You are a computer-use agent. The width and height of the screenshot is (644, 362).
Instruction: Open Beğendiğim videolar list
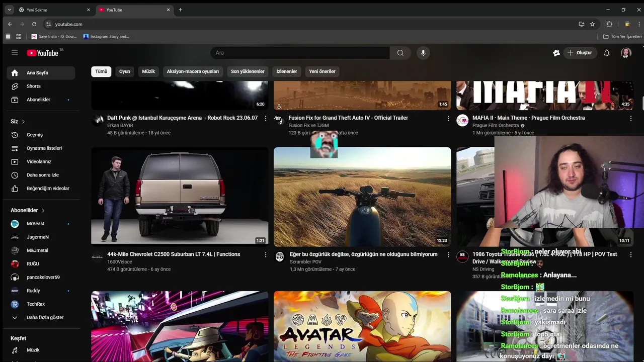41,189
